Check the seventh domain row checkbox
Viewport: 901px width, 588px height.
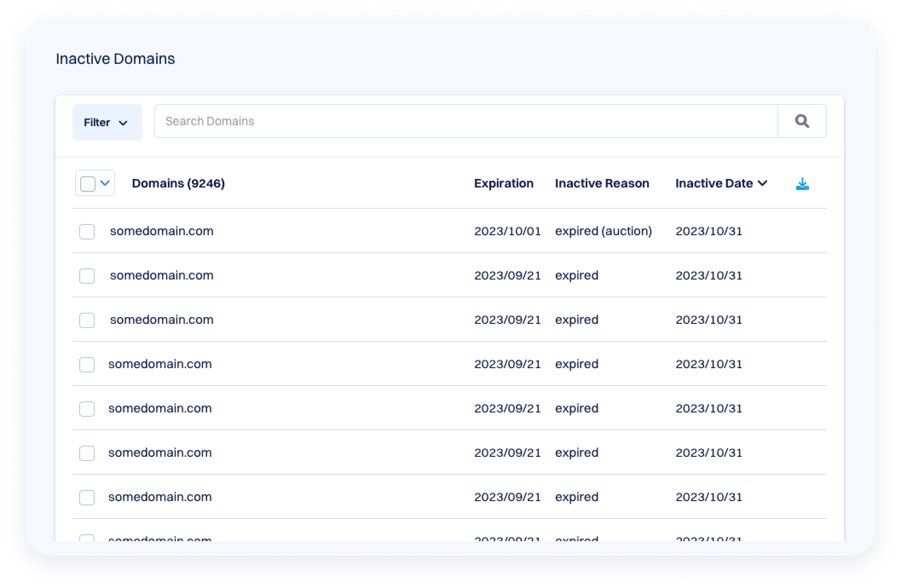click(x=87, y=498)
